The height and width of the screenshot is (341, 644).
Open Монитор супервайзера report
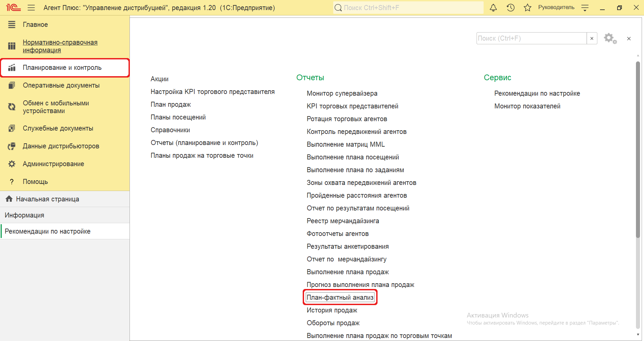(342, 93)
